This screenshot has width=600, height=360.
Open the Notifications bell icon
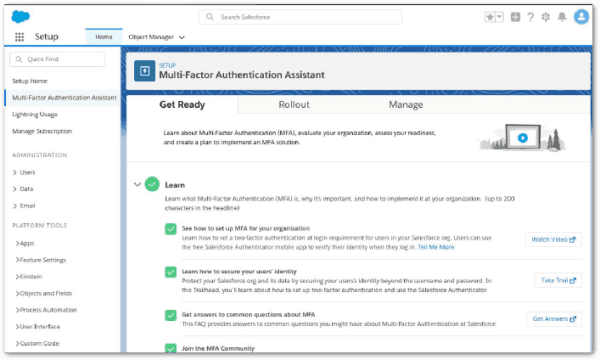coord(562,17)
